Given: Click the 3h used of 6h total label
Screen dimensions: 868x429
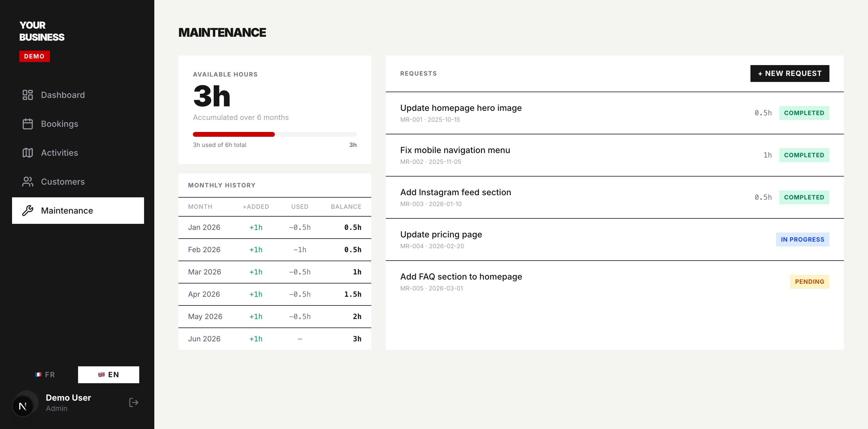Looking at the screenshot, I should point(219,145).
